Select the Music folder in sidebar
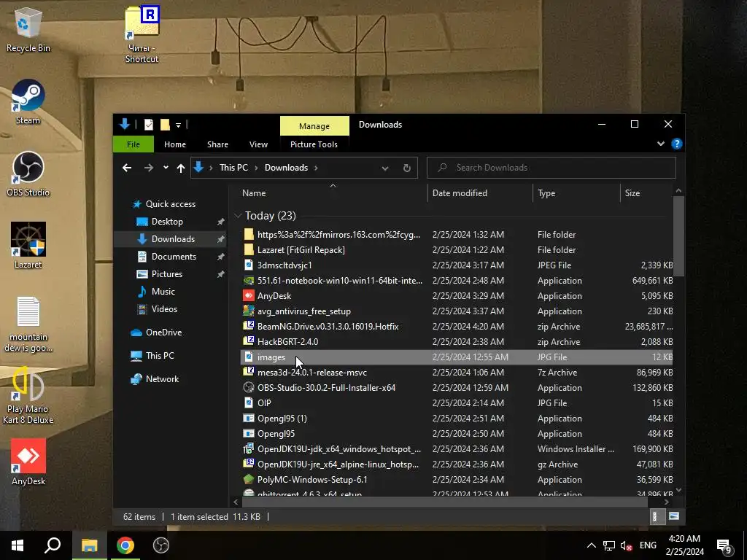This screenshot has height=560, width=747. pos(163,292)
